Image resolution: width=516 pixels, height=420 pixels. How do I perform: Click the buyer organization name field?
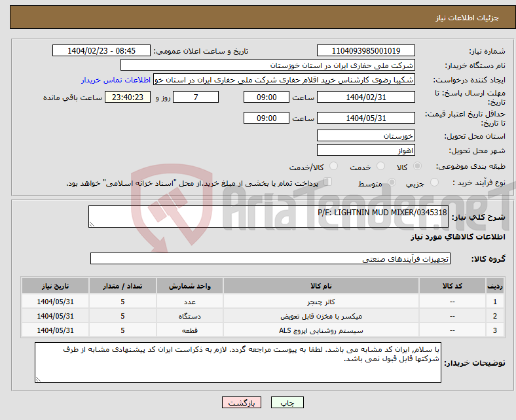click(268, 65)
